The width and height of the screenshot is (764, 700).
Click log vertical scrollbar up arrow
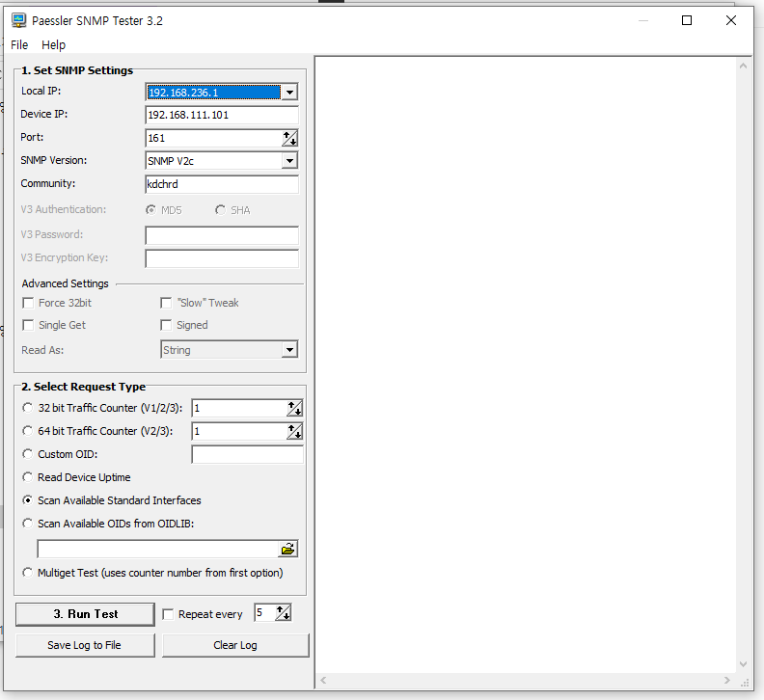pyautogui.click(x=743, y=66)
